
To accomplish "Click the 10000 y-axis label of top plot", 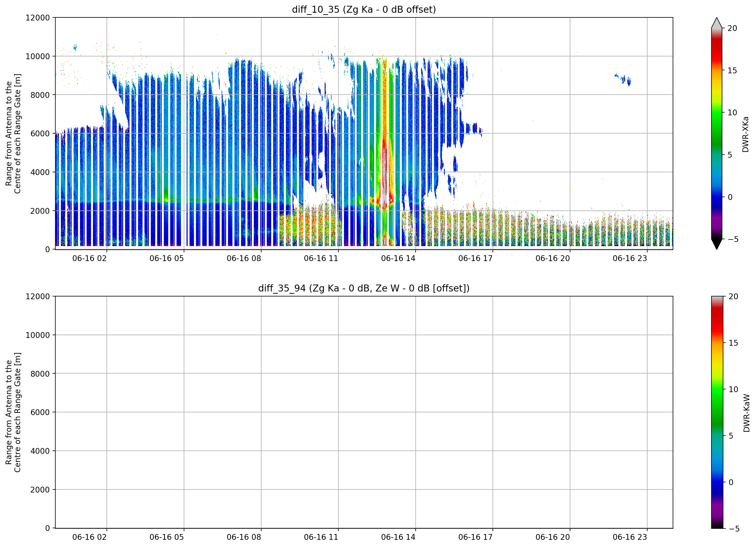I will tap(38, 56).
